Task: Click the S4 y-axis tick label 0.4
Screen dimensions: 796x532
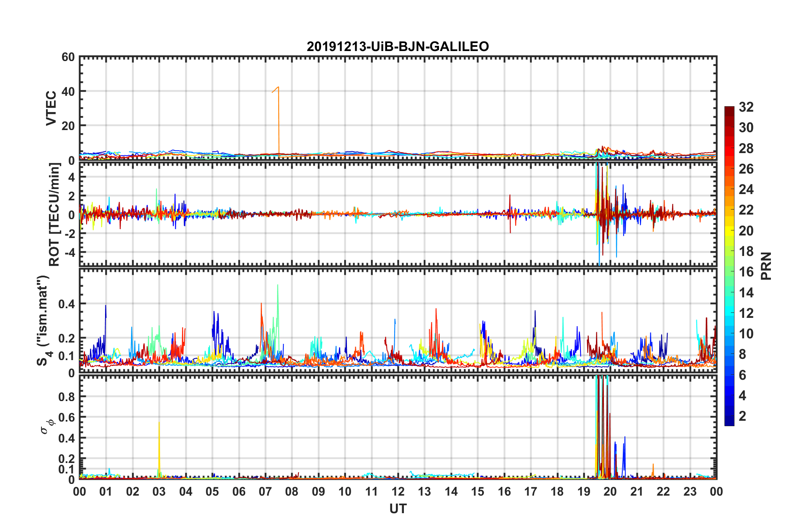Action: pos(67,304)
